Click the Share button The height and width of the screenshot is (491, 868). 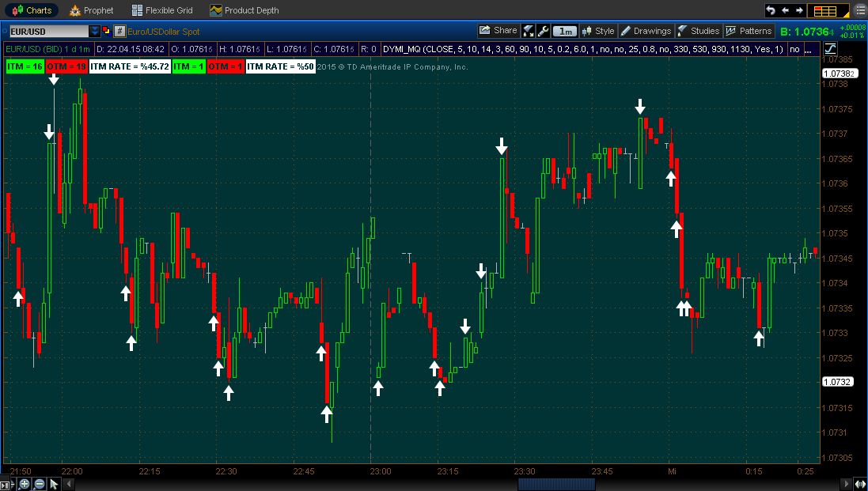[498, 31]
